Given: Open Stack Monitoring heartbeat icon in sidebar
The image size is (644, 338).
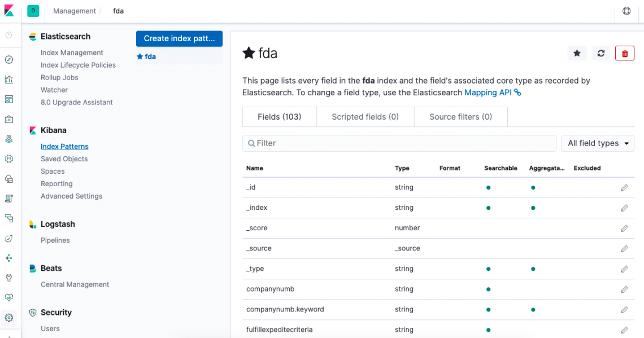Looking at the screenshot, I should (9, 297).
